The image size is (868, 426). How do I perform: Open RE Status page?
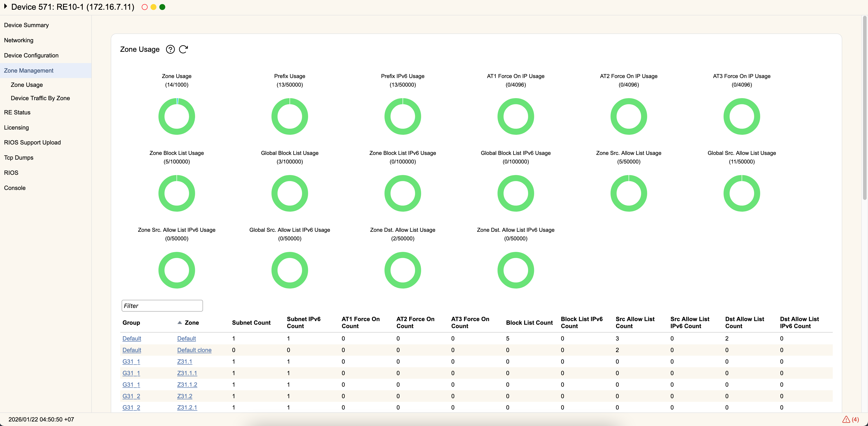pyautogui.click(x=17, y=112)
